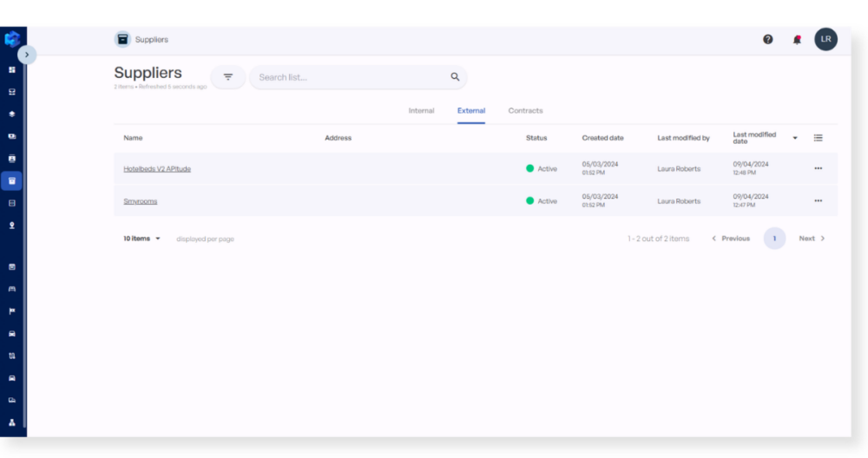This screenshot has width=868, height=458.
Task: Open the Hotelbeds V2 APItude supplier link
Action: (x=156, y=168)
